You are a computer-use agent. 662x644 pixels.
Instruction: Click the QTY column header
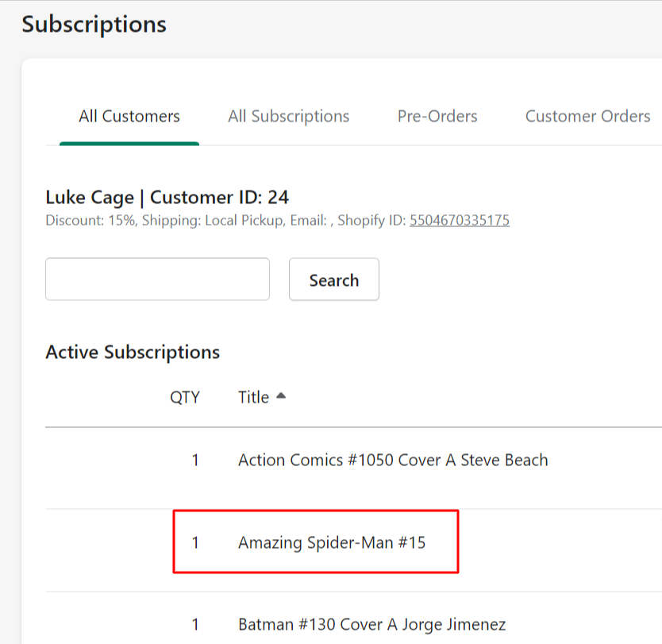185,397
